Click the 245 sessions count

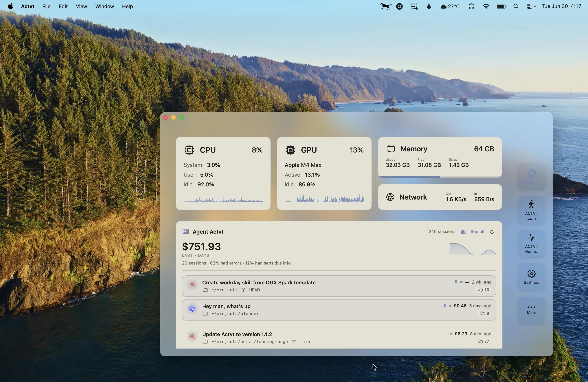tap(442, 231)
